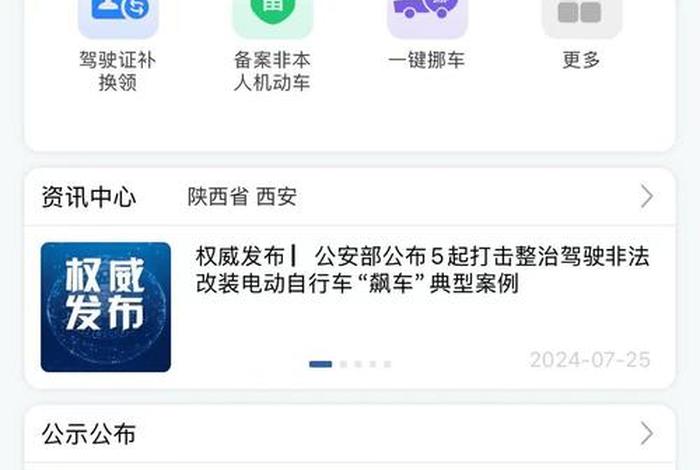This screenshot has height=470, width=700.
Task: Open the 资讯中心 section title
Action: (x=89, y=197)
